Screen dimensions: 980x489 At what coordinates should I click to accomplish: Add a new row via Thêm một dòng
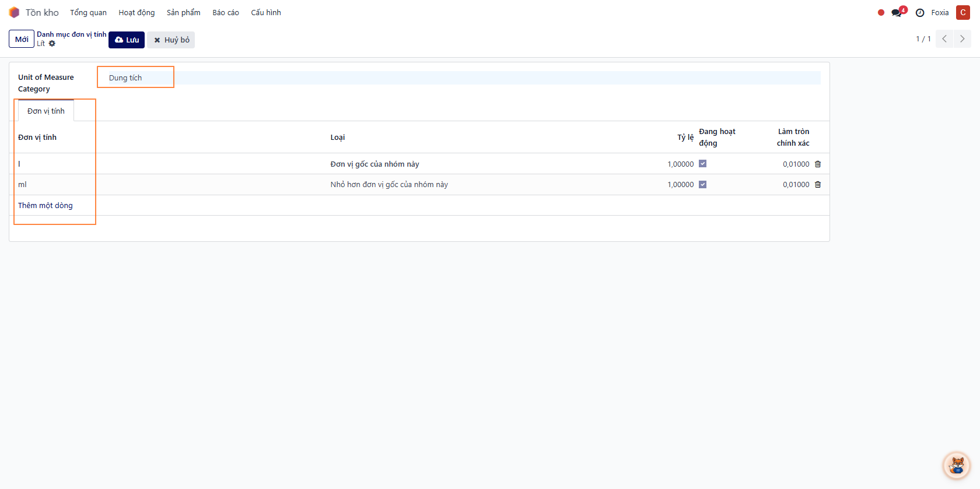(45, 206)
